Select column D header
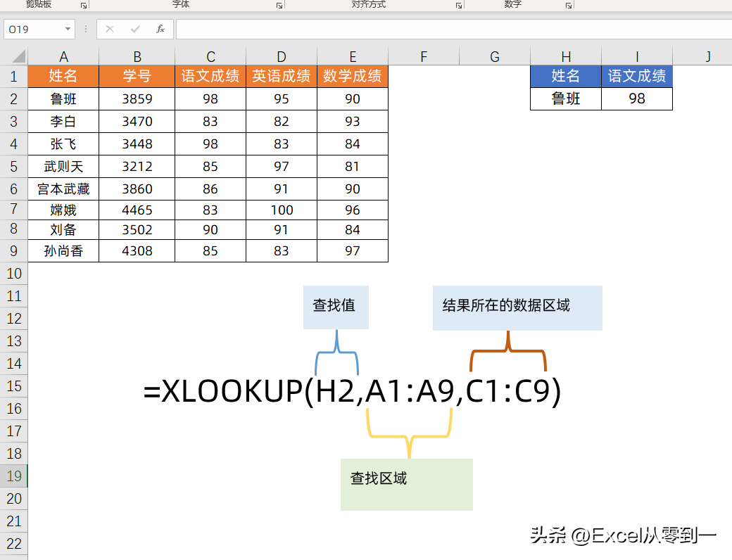Image resolution: width=732 pixels, height=560 pixels. [x=282, y=56]
